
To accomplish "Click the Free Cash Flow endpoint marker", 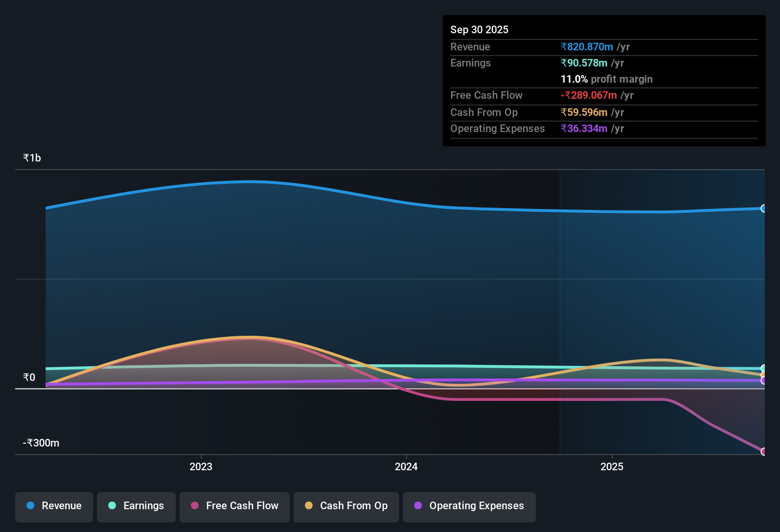I will click(763, 452).
